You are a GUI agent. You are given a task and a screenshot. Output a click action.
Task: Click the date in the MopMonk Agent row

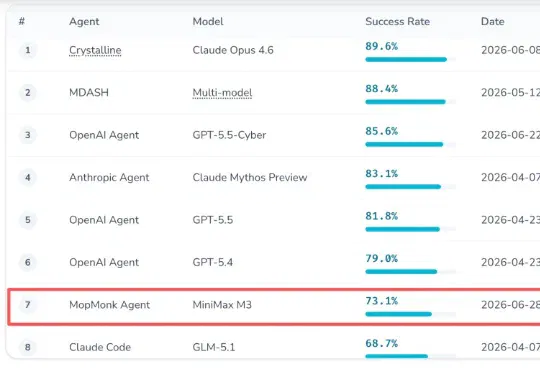tap(510, 305)
